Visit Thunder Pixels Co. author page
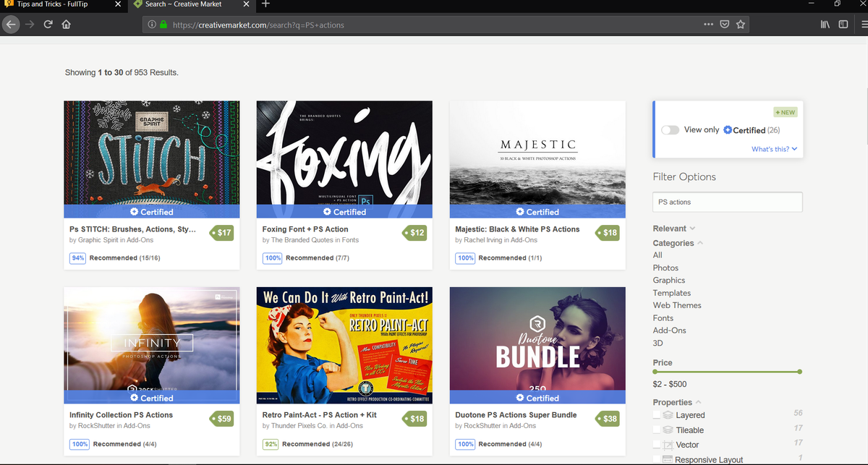The height and width of the screenshot is (465, 868). (299, 426)
